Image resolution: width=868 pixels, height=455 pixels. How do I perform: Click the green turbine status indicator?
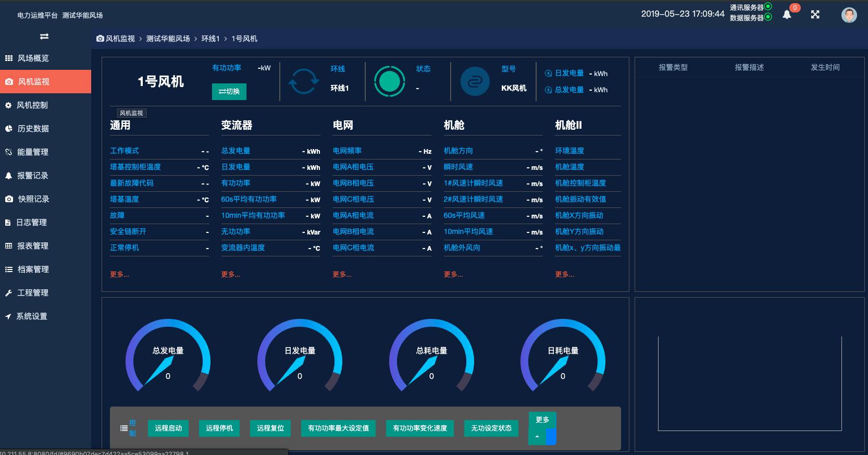pos(390,81)
